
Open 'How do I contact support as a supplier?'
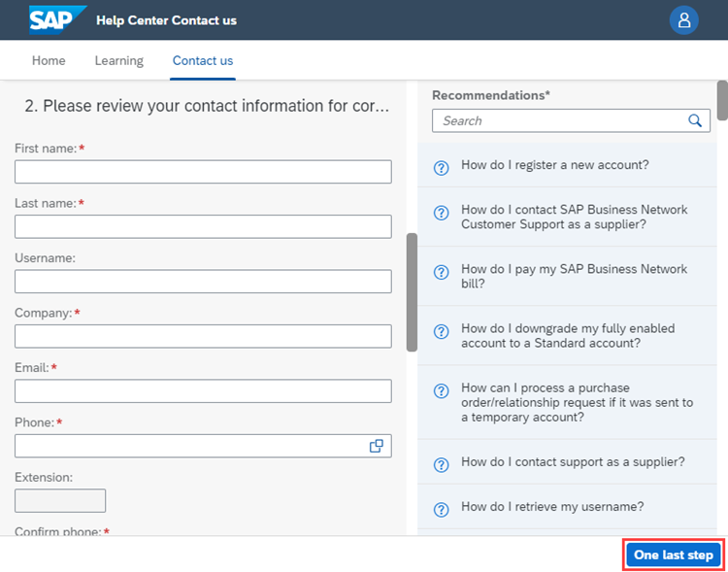573,461
